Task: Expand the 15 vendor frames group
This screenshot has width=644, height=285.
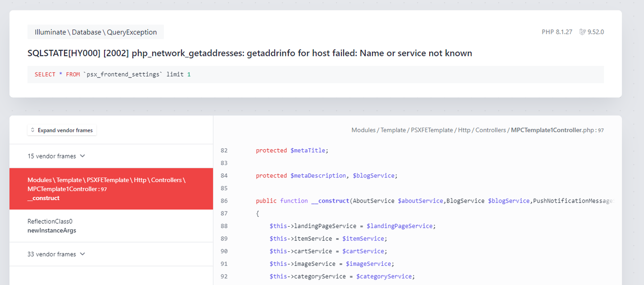Action: click(111, 156)
